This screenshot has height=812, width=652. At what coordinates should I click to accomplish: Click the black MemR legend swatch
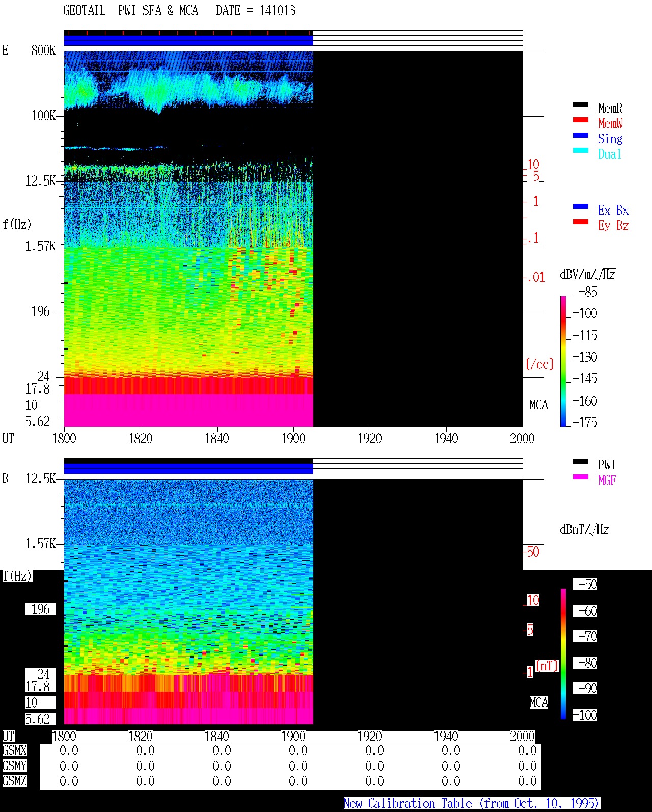[x=581, y=104]
